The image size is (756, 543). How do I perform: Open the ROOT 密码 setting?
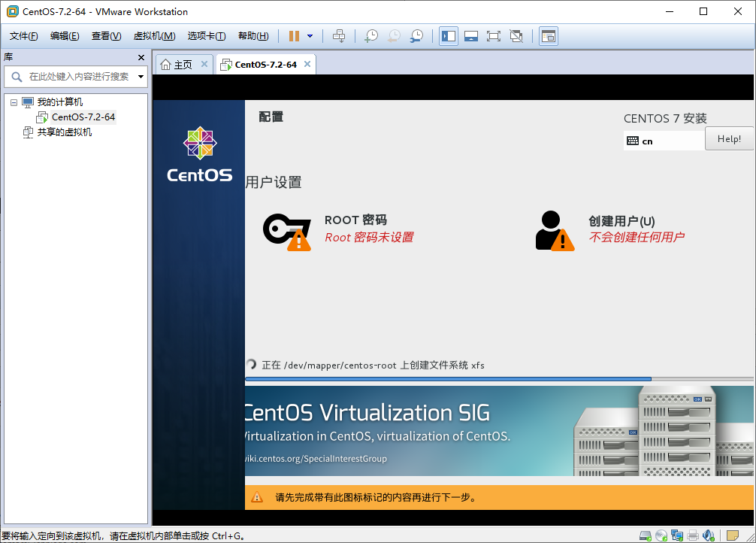click(355, 220)
